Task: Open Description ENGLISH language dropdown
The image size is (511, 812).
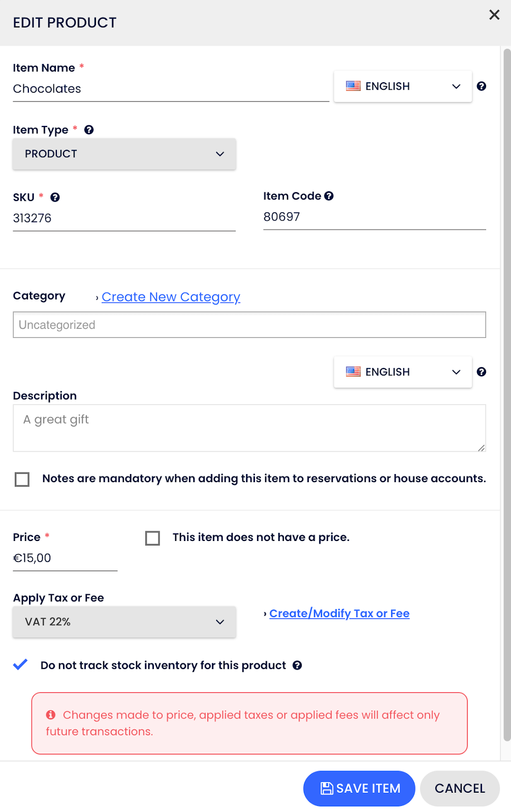Action: pos(403,372)
